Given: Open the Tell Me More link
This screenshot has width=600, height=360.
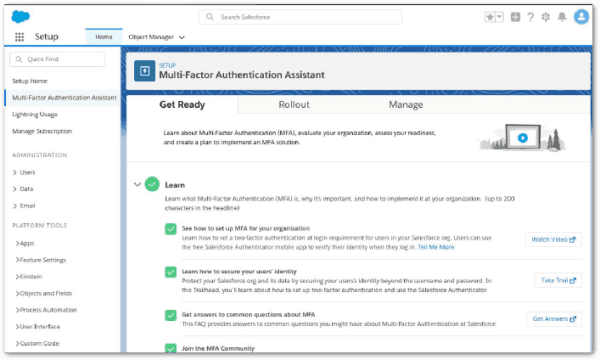Looking at the screenshot, I should (436, 247).
